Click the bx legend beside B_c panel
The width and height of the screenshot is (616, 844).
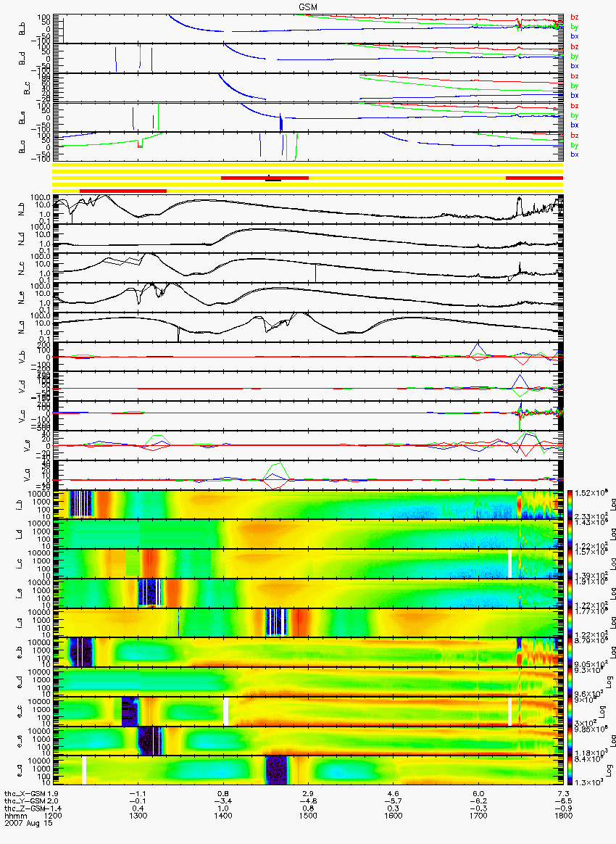pos(574,95)
